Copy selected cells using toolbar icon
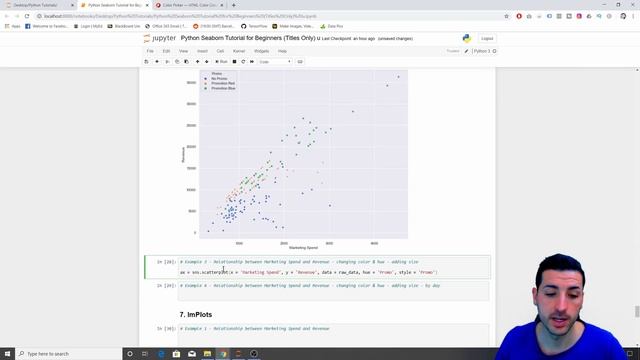640x360 pixels. [x=177, y=62]
